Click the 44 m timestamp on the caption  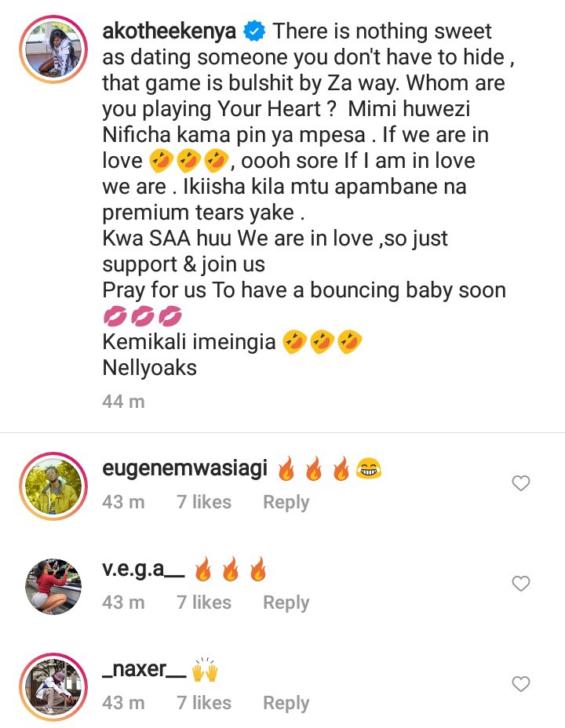[123, 402]
